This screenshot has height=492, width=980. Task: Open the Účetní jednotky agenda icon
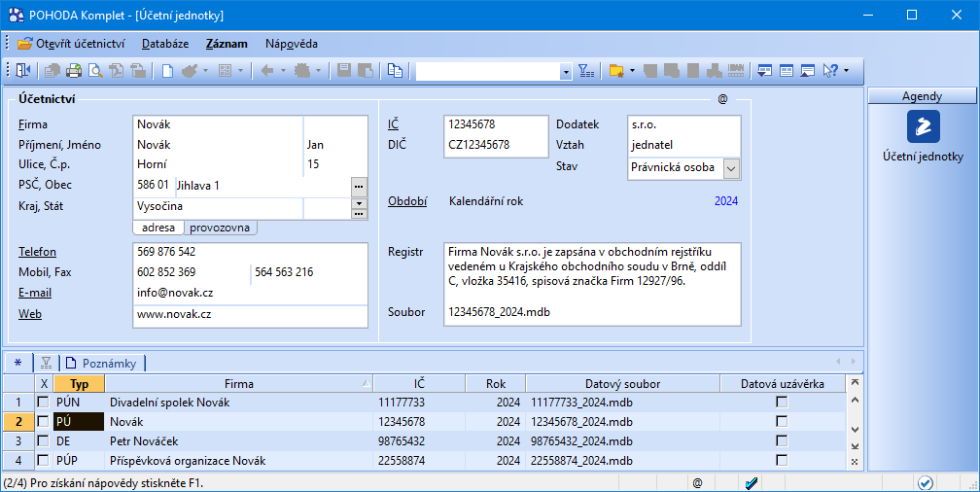(x=923, y=126)
